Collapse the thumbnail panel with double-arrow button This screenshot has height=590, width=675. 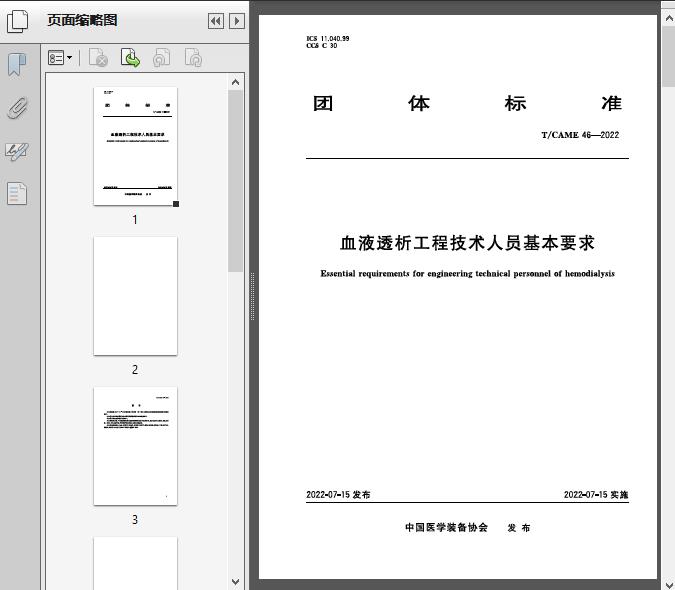tap(216, 21)
